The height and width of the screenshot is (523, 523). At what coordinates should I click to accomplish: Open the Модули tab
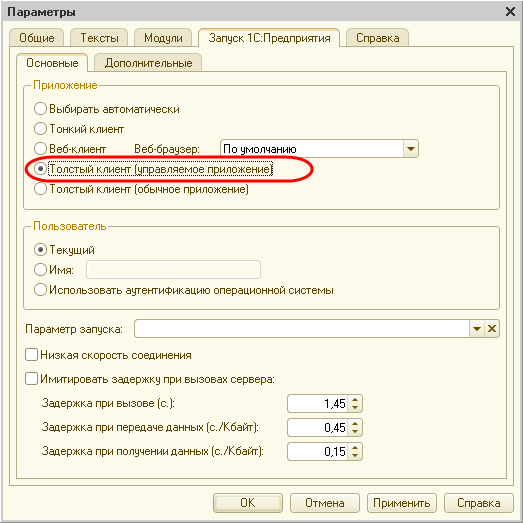tap(163, 38)
